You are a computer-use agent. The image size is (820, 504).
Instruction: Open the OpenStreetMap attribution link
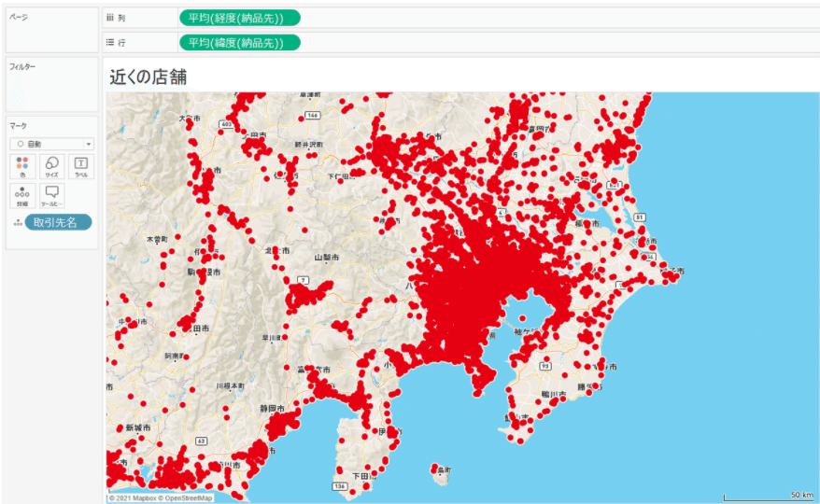188,498
